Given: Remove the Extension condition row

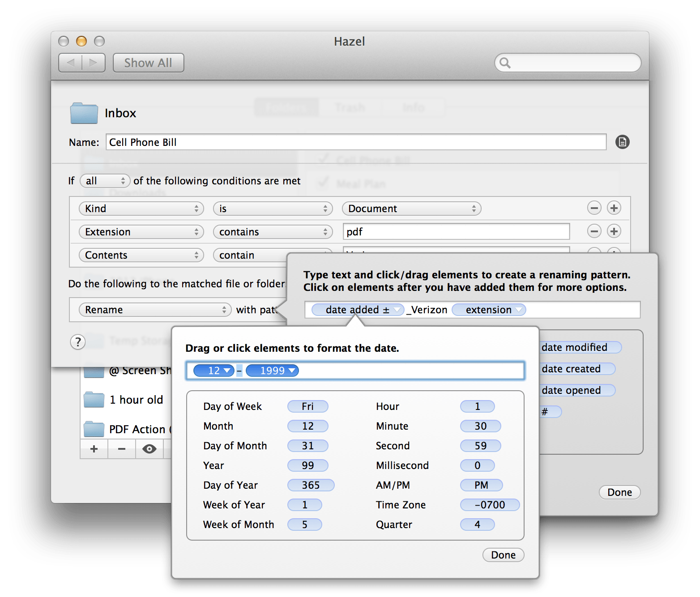Looking at the screenshot, I should point(594,231).
